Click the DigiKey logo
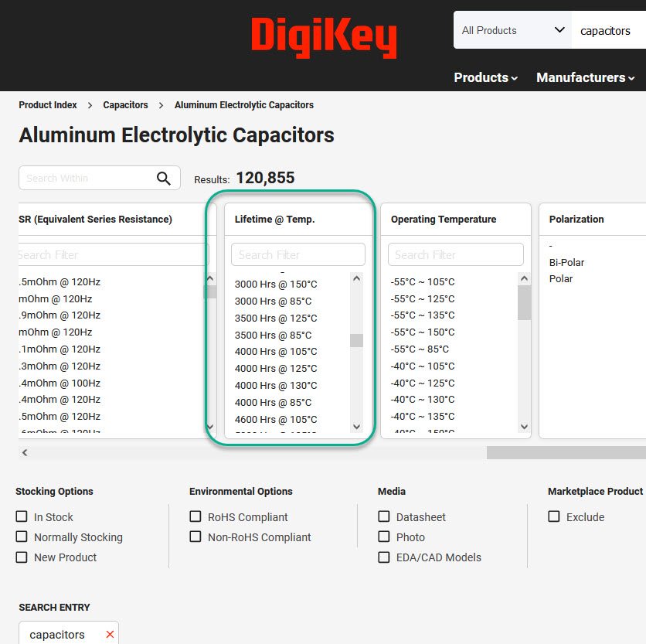Viewport: 646px width, 644px height. tap(324, 38)
